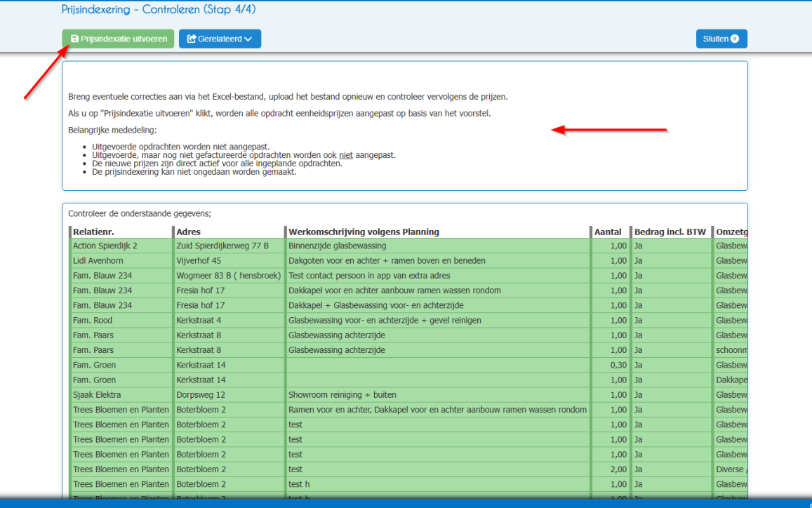812x508 pixels.
Task: Click the Test contact persoon in app description
Action: point(438,276)
